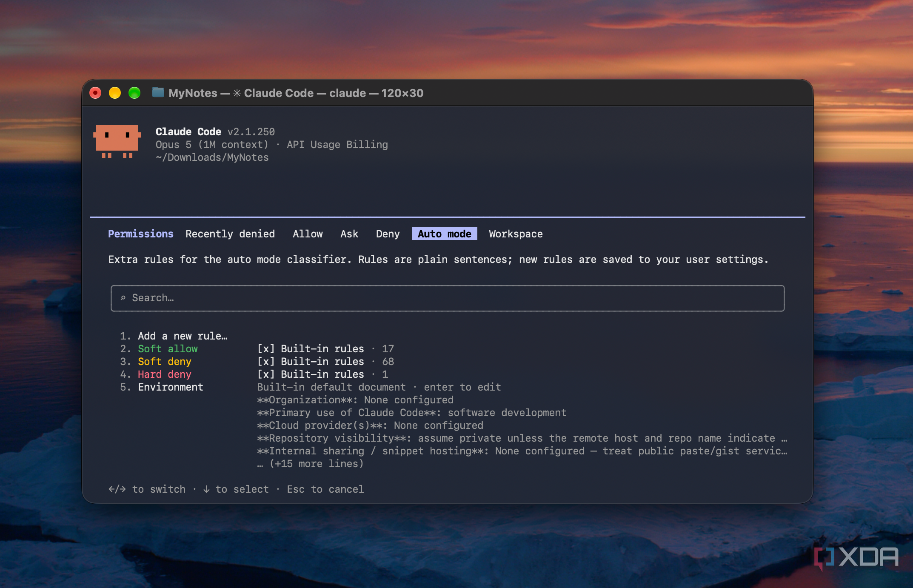Image resolution: width=913 pixels, height=588 pixels.
Task: Select the Auto mode tab
Action: coord(445,234)
